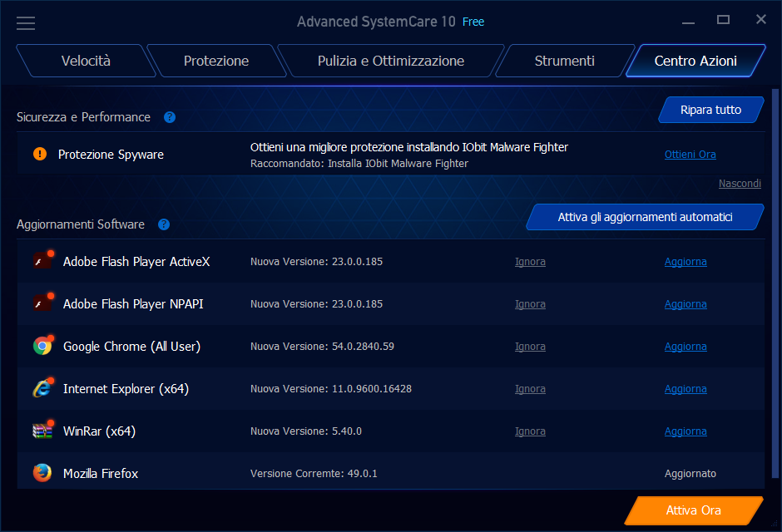
Task: Click the 'Protezione Spyware' row label
Action: point(111,155)
